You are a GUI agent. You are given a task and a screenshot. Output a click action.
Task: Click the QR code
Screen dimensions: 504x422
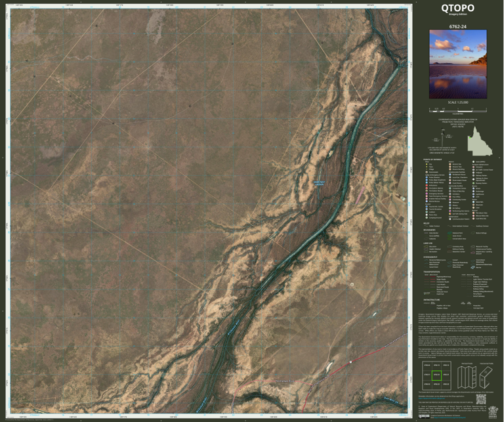click(480, 399)
